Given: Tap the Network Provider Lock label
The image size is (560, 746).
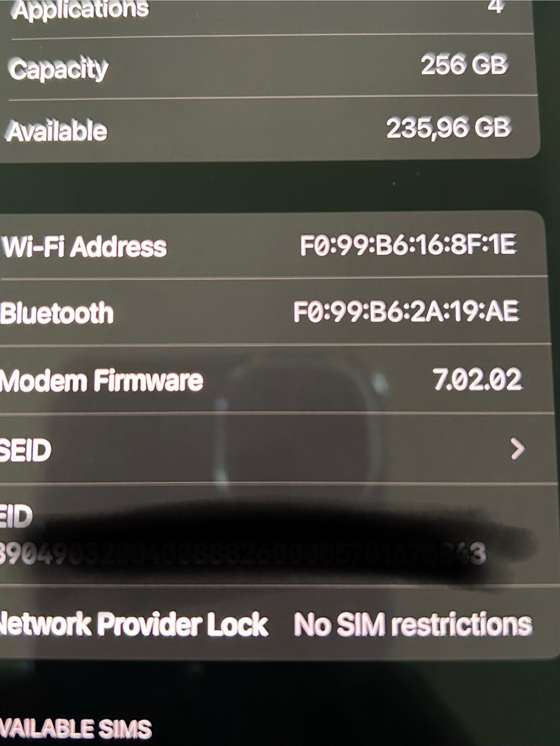Looking at the screenshot, I should coord(134,624).
